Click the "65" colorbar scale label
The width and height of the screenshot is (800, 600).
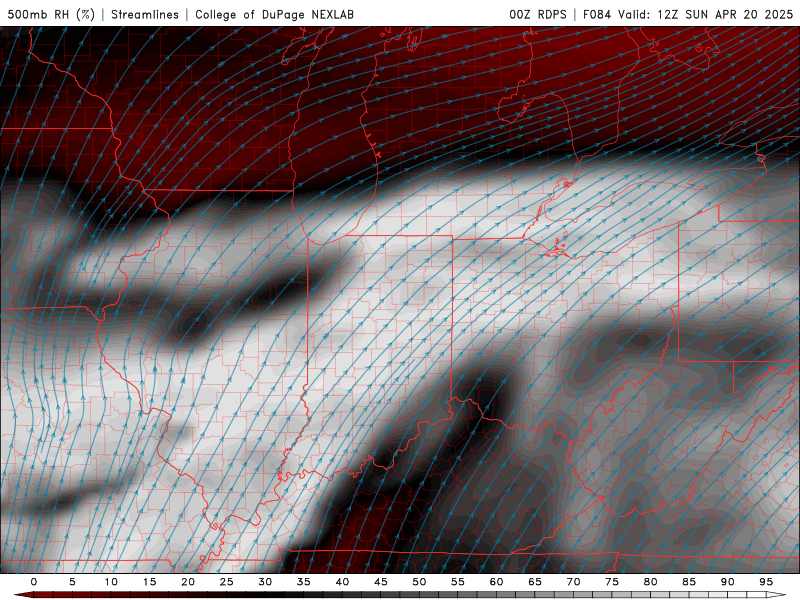535,582
